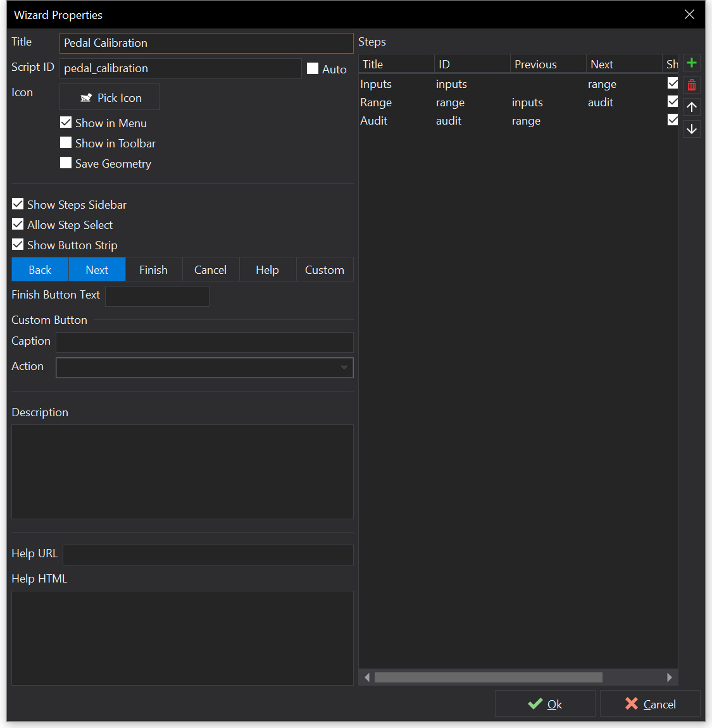
Task: Click the green checkmark Ok icon
Action: point(534,703)
